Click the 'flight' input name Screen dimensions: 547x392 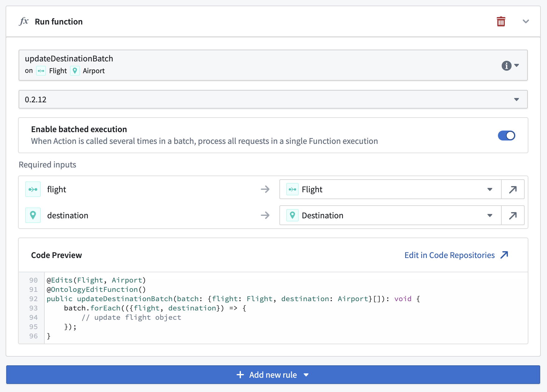(x=57, y=189)
